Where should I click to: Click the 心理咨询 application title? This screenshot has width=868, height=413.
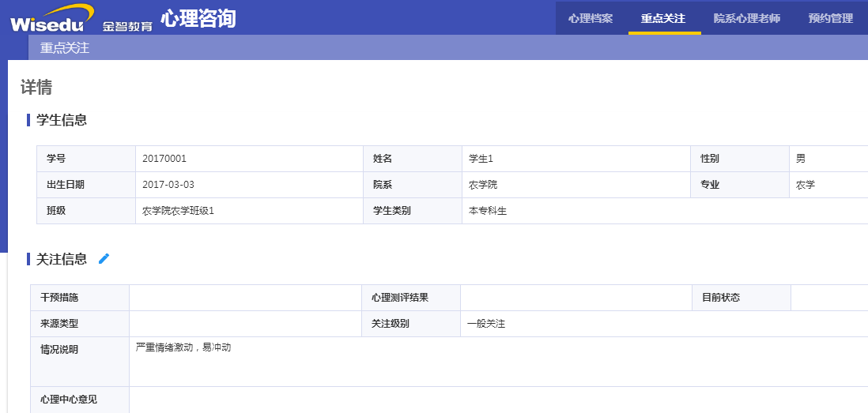198,18
